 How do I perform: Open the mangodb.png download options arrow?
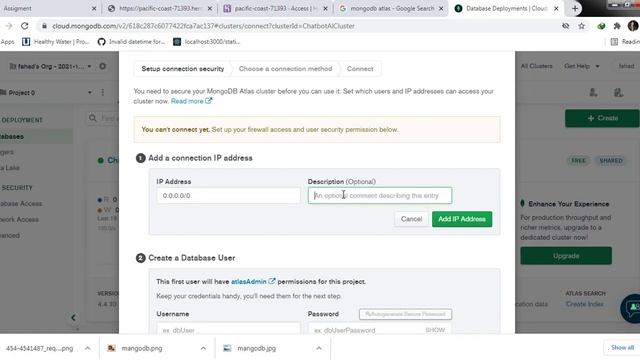pos(203,348)
